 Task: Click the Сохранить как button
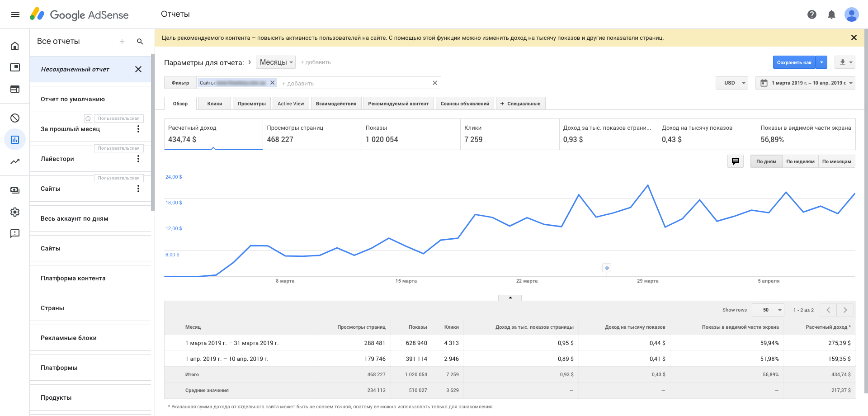coord(794,62)
